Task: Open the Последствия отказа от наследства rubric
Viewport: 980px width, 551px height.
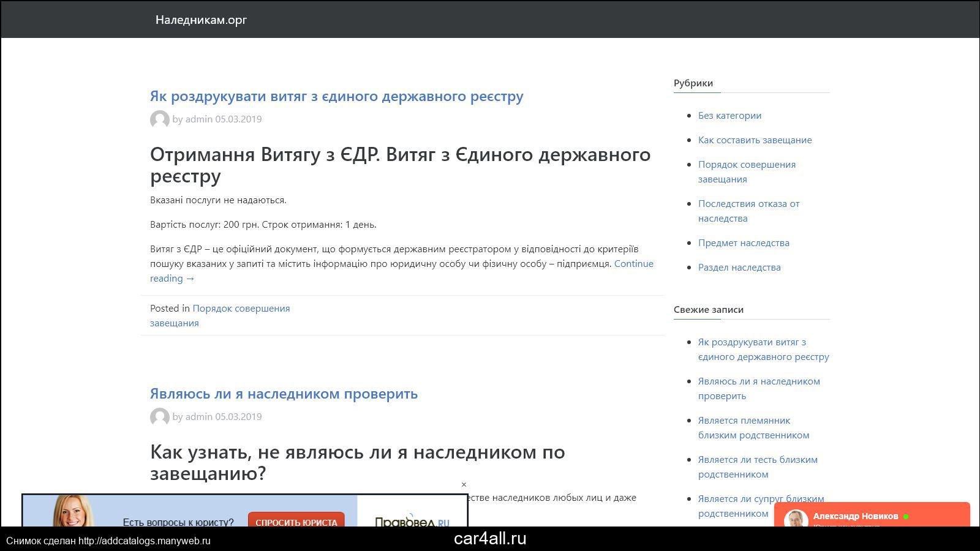Action: point(748,204)
